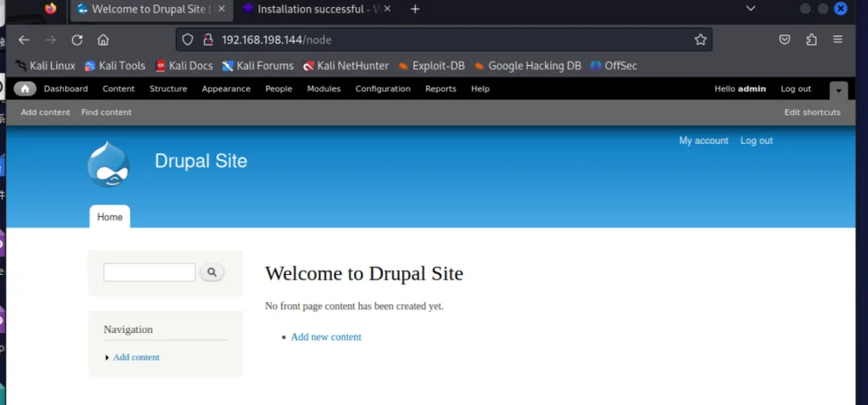Open the People admin menu
The width and height of the screenshot is (868, 405).
pyautogui.click(x=279, y=88)
